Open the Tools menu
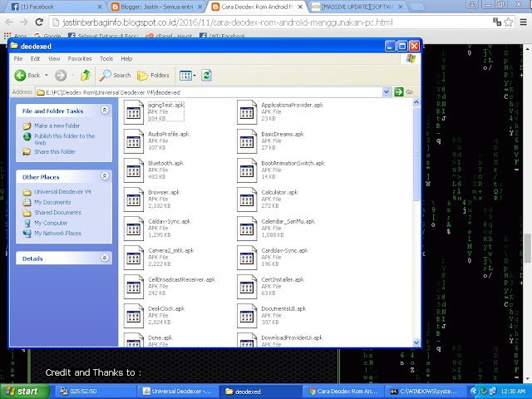Viewport: 532px width, 399px height. pos(106,59)
